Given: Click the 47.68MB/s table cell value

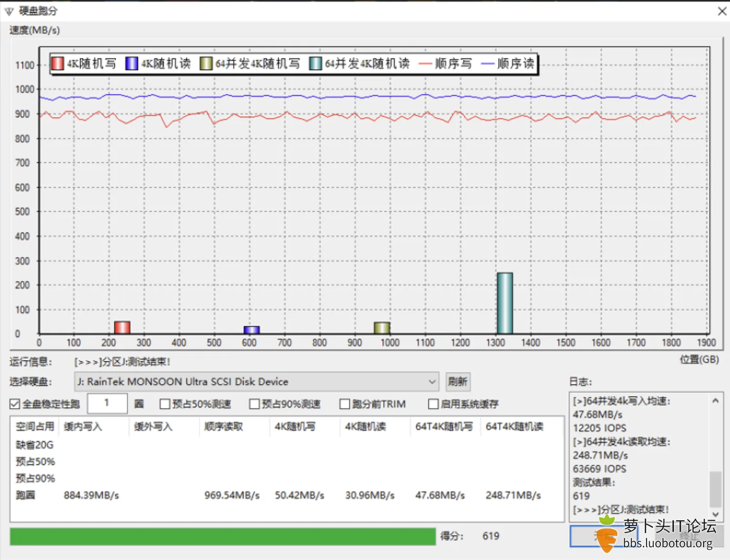Looking at the screenshot, I should tap(440, 495).
